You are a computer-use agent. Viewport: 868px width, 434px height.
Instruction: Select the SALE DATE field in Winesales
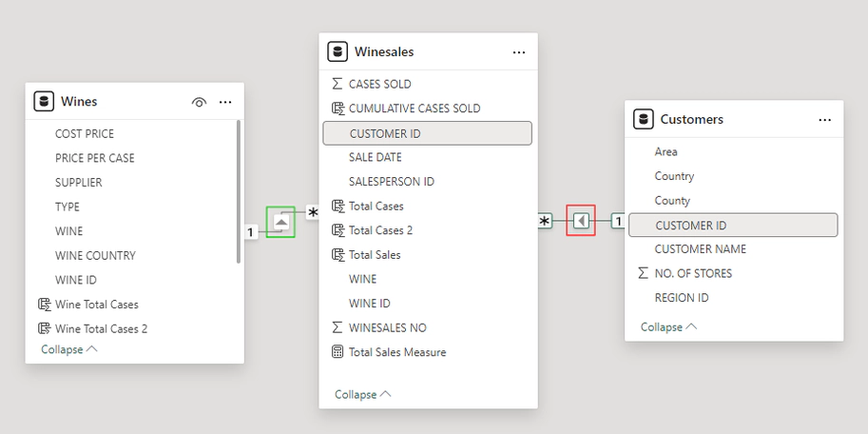point(375,157)
